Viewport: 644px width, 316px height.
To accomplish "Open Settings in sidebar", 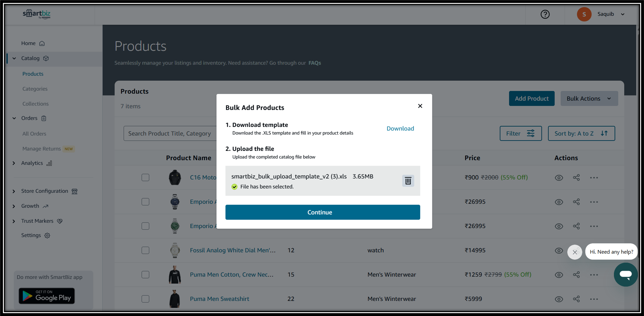I will pyautogui.click(x=35, y=235).
